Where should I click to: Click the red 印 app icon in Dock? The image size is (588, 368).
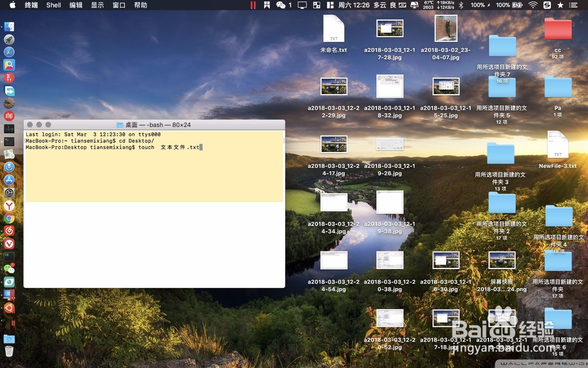click(x=9, y=116)
